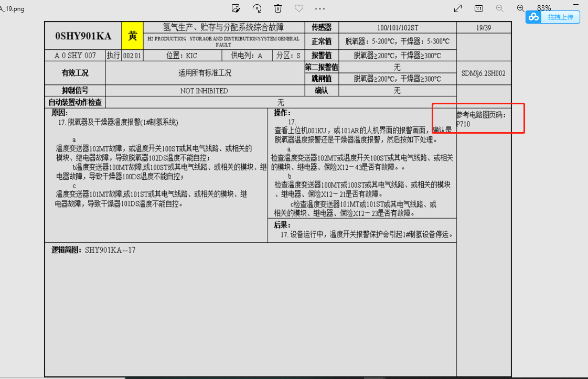Image resolution: width=588 pixels, height=379 pixels.
Task: Zoom in on the image
Action: tap(521, 8)
